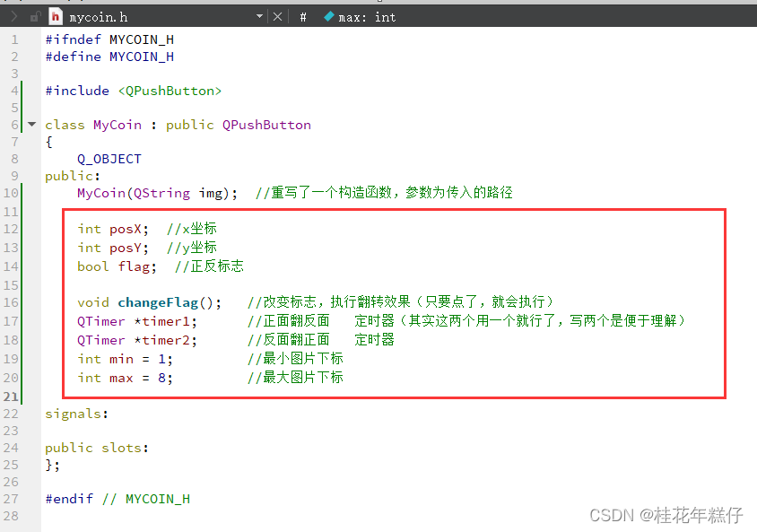Image resolution: width=757 pixels, height=532 pixels.
Task: Click line number 28 in gutter
Action: [11, 516]
